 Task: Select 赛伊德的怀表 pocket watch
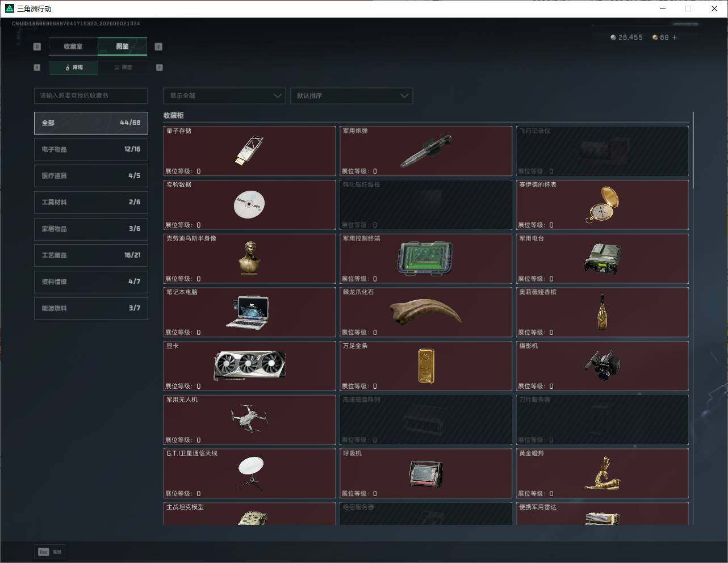603,205
